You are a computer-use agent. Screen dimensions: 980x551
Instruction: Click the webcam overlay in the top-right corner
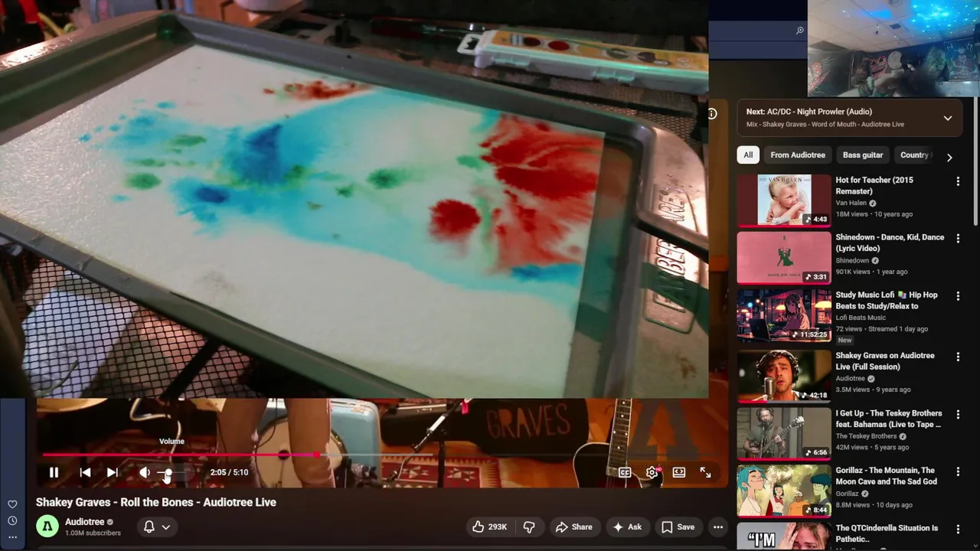893,48
